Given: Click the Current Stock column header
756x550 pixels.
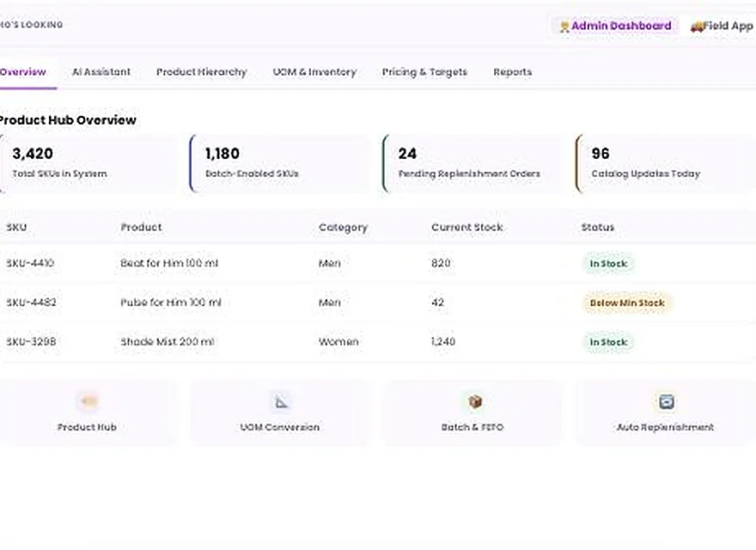Looking at the screenshot, I should point(467,227).
